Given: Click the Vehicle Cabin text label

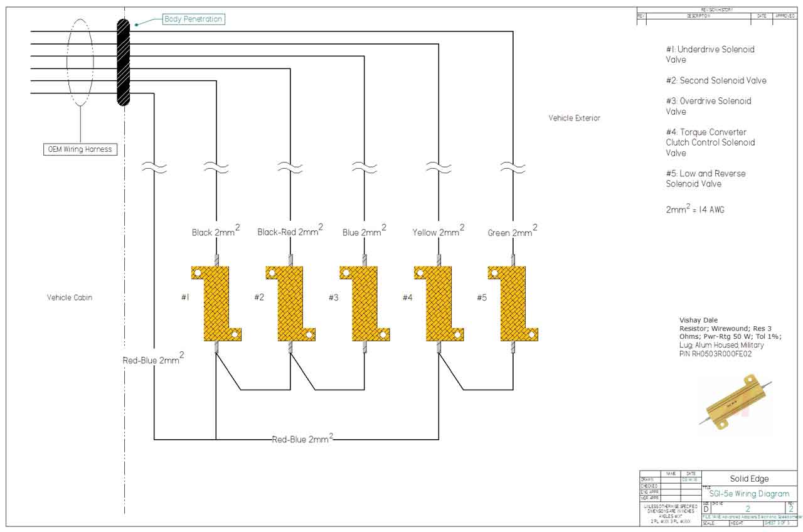Looking at the screenshot, I should pos(70,297).
